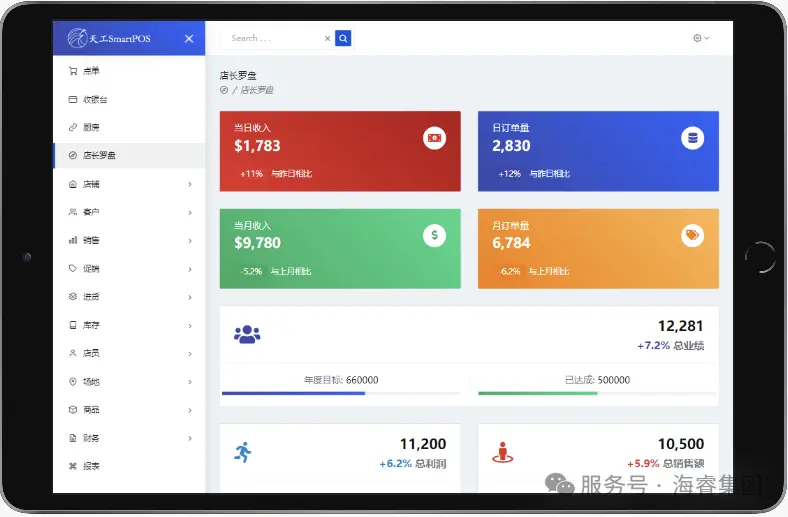Click into the Search input field
The width and height of the screenshot is (788, 517).
pyautogui.click(x=273, y=39)
